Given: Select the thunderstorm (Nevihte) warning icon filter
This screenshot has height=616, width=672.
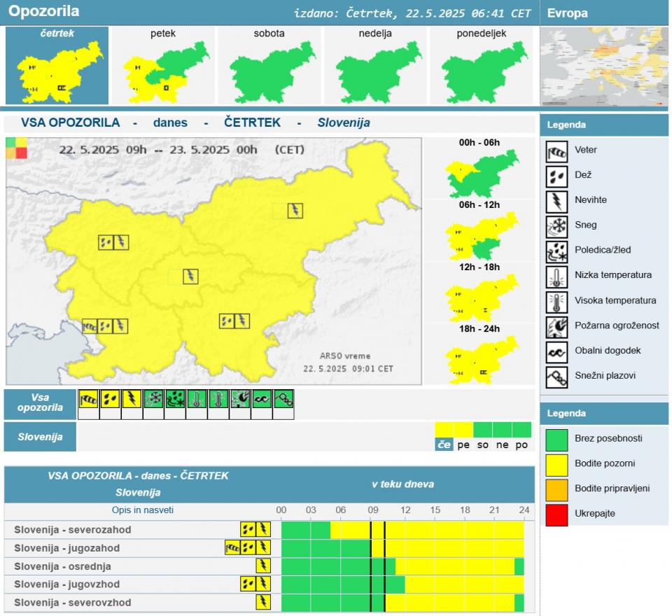Looking at the screenshot, I should 132,400.
